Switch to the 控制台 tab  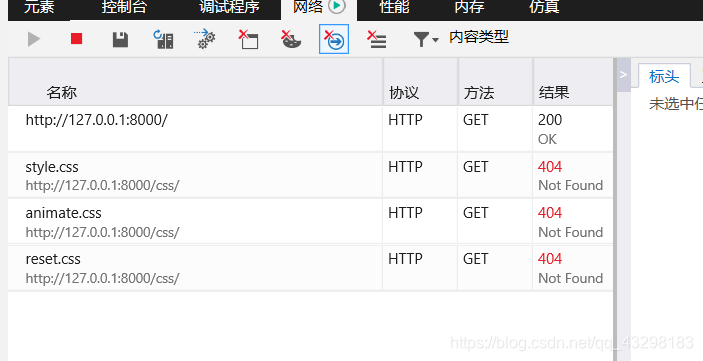coord(124,7)
